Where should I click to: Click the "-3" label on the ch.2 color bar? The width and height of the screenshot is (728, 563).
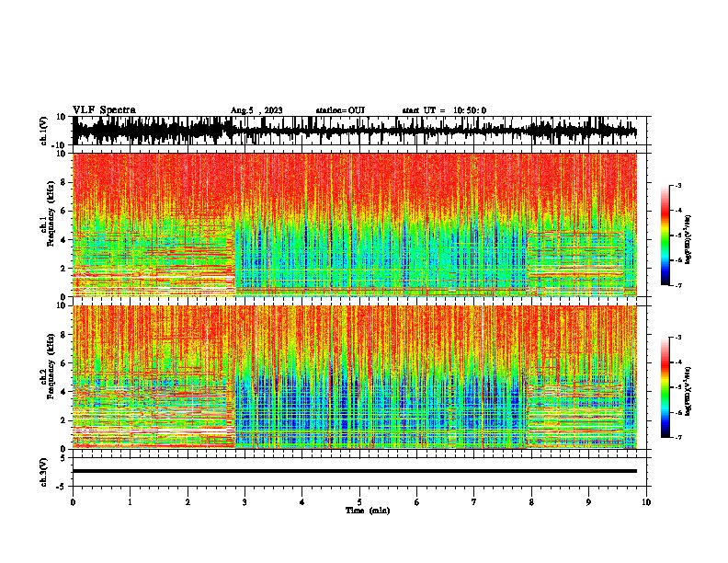[x=677, y=338]
